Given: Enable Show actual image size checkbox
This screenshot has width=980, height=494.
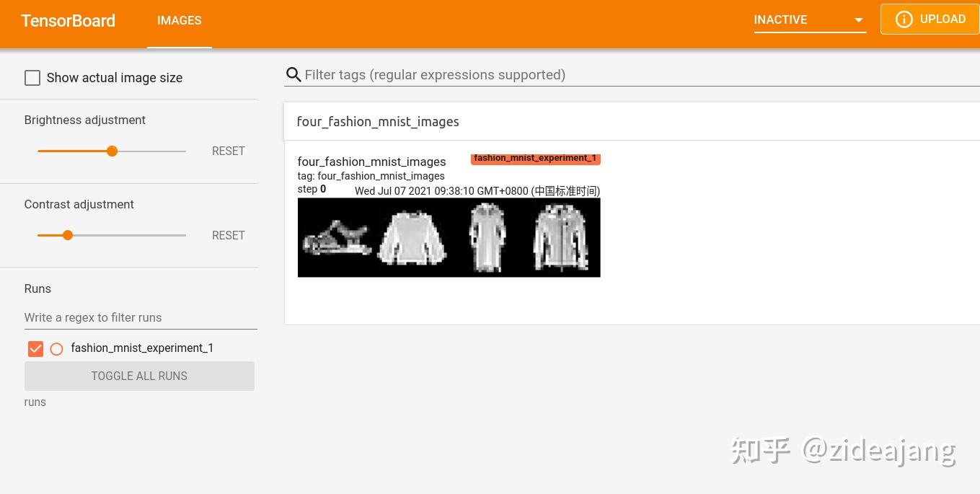Looking at the screenshot, I should [x=32, y=78].
